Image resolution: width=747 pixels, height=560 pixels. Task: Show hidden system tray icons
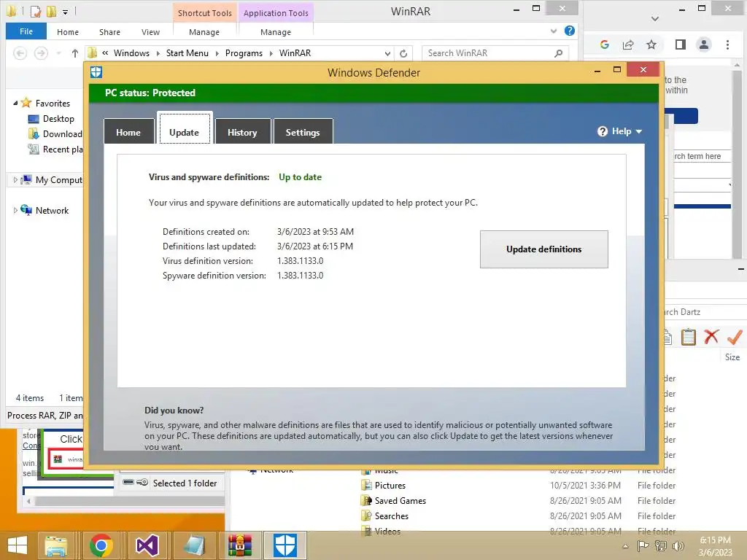click(625, 546)
